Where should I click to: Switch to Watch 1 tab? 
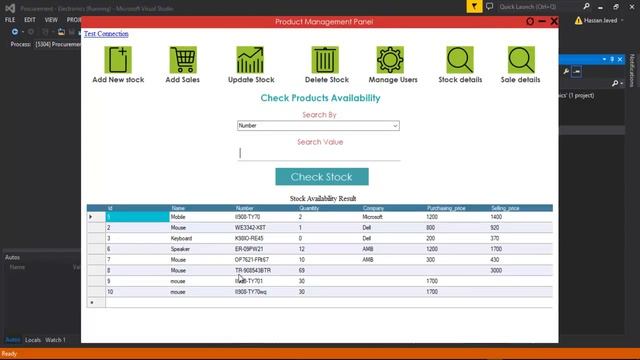point(55,340)
